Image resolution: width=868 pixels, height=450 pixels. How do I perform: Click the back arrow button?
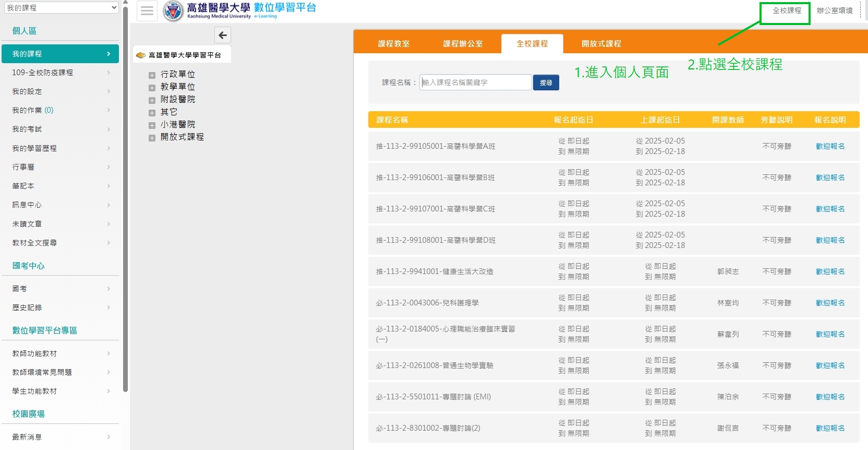pyautogui.click(x=223, y=35)
